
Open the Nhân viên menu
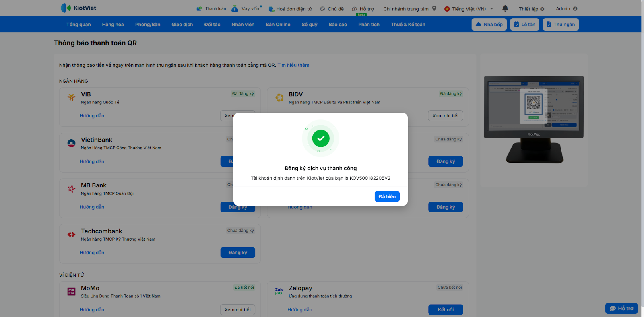point(243,25)
